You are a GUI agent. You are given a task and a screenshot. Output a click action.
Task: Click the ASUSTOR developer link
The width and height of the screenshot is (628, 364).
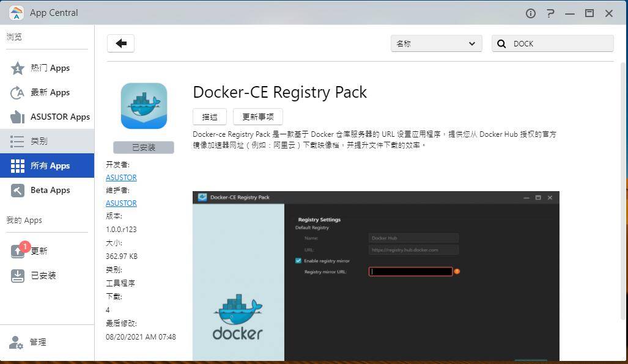pyautogui.click(x=121, y=177)
